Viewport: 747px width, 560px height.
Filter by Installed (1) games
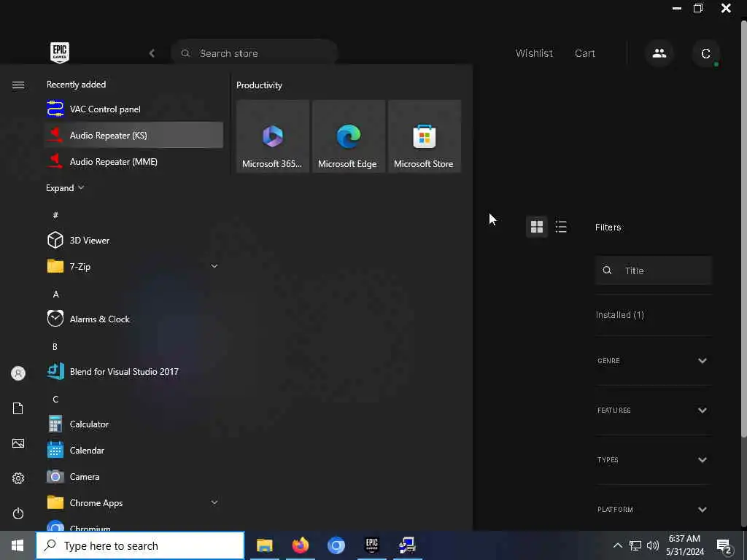coord(620,315)
